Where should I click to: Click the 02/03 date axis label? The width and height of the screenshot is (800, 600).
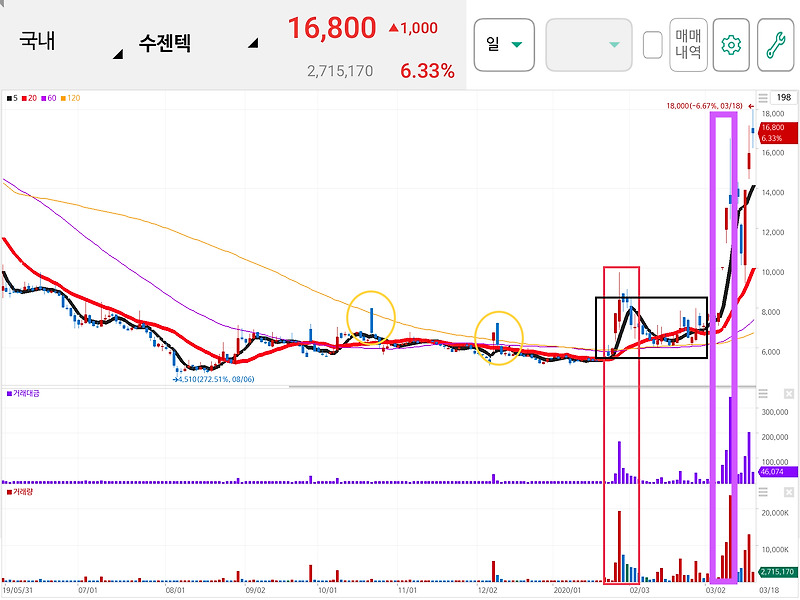[639, 590]
